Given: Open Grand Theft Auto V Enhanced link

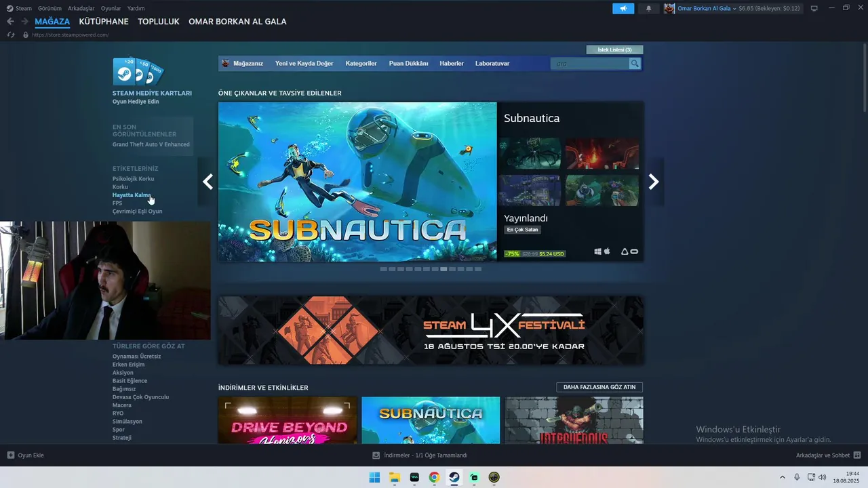Looking at the screenshot, I should click(x=151, y=144).
